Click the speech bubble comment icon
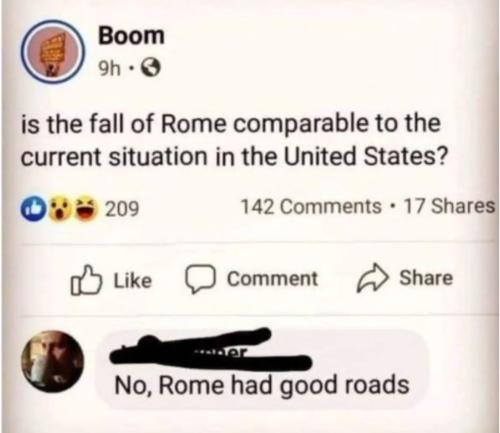 click(200, 279)
